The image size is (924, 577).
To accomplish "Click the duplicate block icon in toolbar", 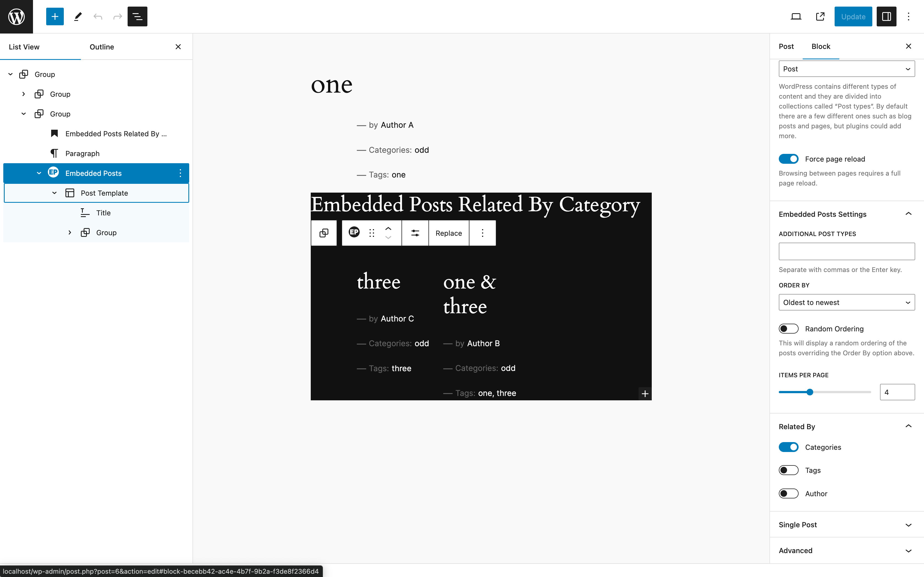I will coord(324,233).
